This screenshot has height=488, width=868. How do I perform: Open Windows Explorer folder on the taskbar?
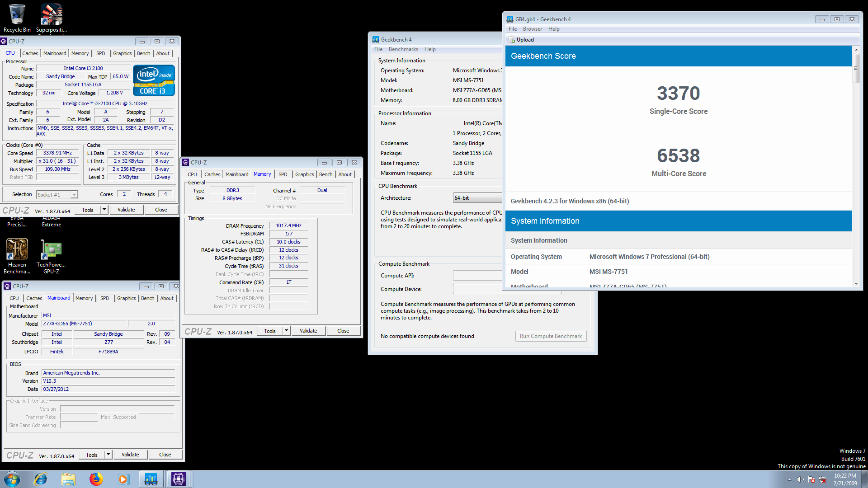(x=68, y=479)
